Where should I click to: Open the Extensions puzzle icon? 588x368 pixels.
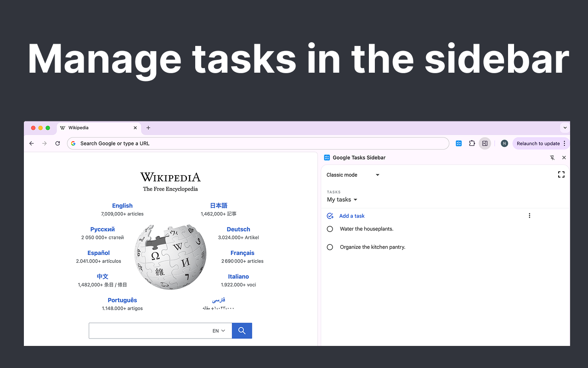(472, 144)
